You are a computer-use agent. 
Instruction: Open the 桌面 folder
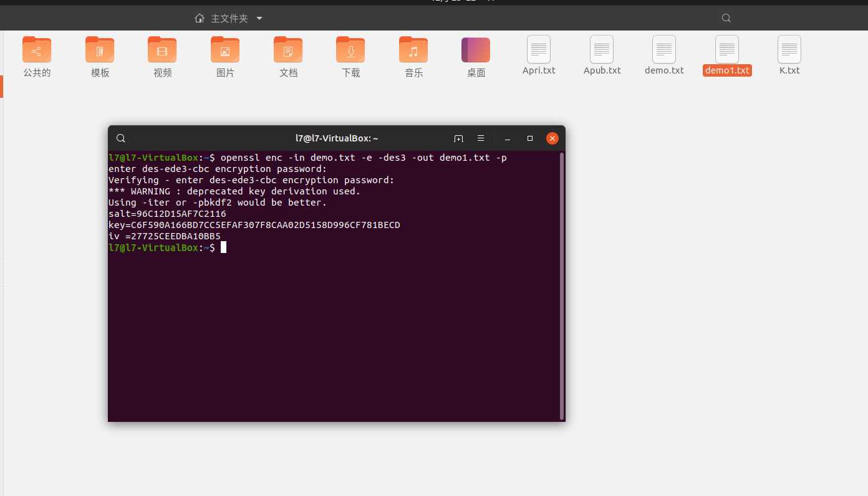476,50
